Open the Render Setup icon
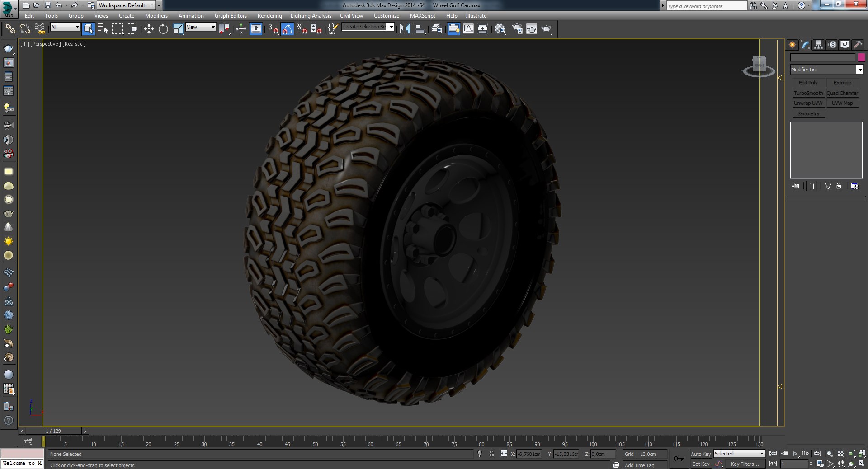 click(x=517, y=29)
